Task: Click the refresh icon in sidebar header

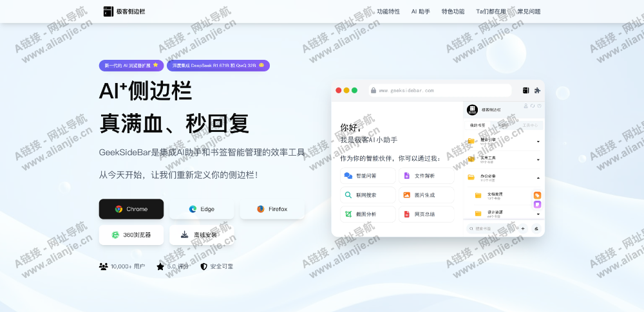Action: tap(533, 106)
